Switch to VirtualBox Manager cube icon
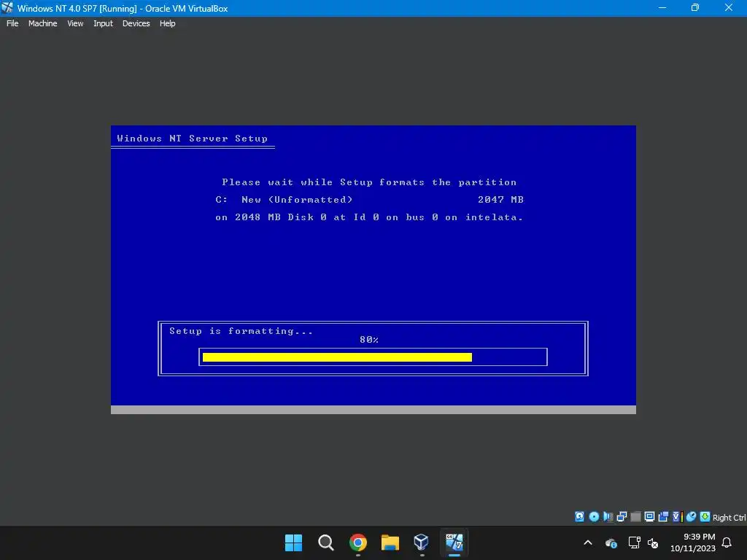 point(422,542)
